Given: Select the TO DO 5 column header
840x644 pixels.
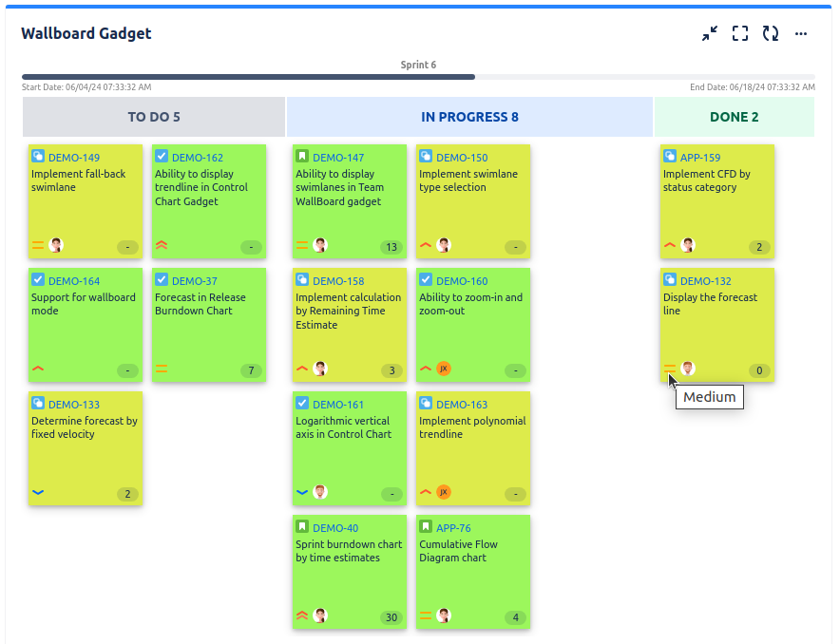Looking at the screenshot, I should click(154, 117).
